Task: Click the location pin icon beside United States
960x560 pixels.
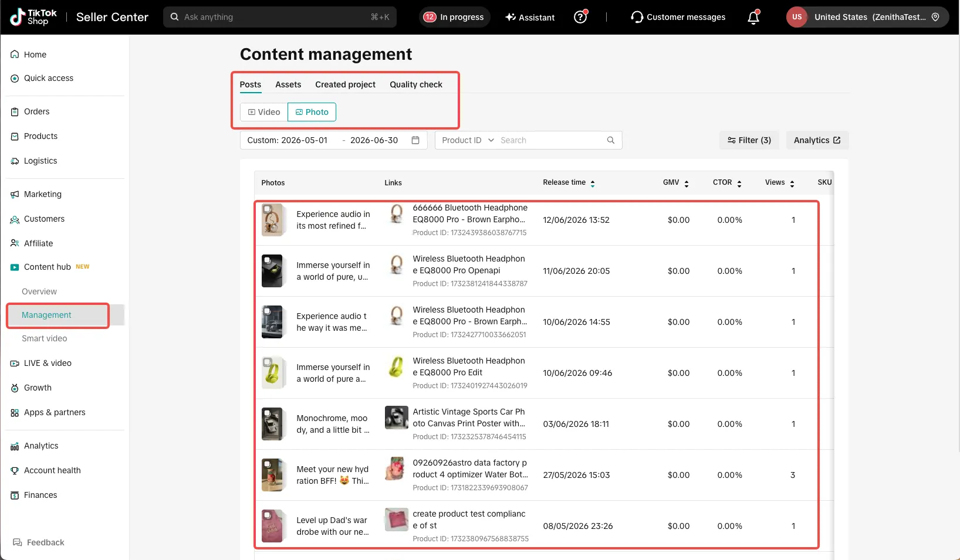Action: pos(935,17)
